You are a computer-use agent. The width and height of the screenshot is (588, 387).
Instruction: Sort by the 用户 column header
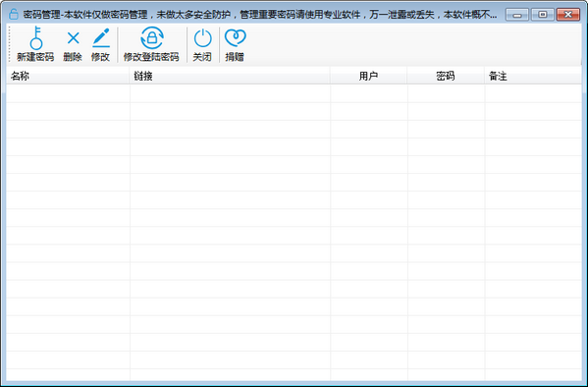(369, 77)
